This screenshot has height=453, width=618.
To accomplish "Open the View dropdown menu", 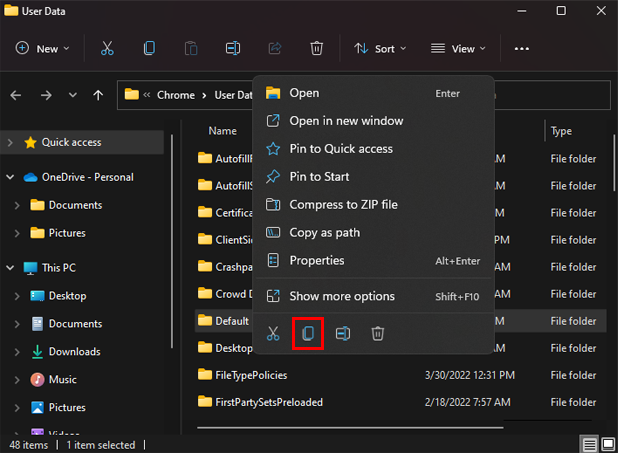I will pos(457,48).
